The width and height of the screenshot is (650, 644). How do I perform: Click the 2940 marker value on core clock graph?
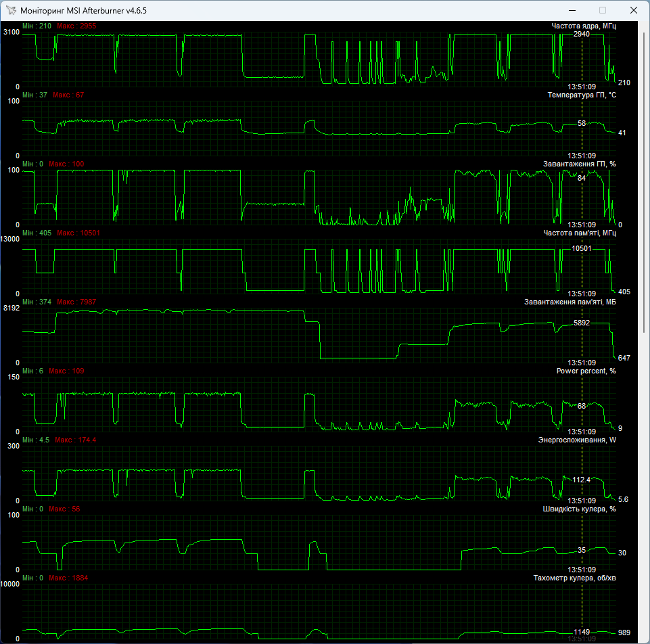[582, 34]
